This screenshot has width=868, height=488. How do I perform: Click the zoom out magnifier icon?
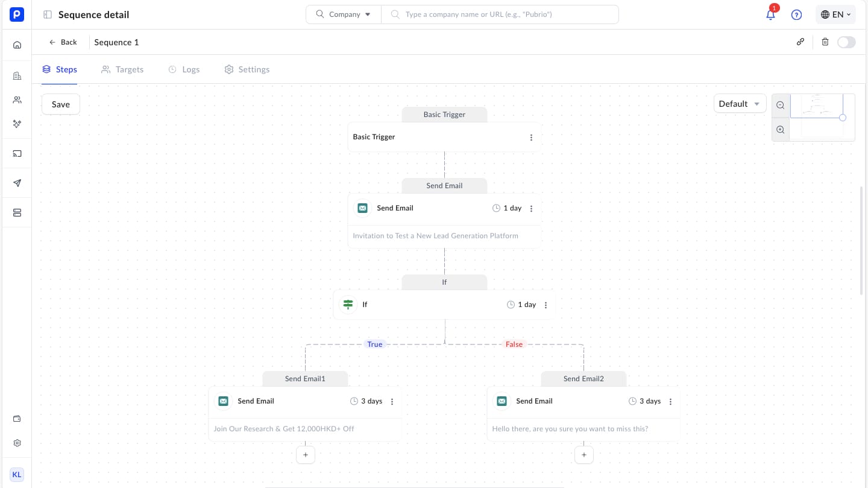click(781, 105)
